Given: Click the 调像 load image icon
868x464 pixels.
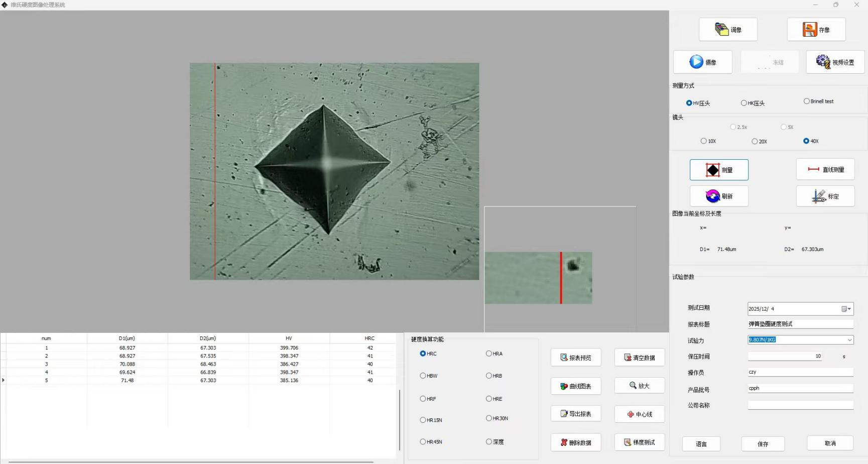Looking at the screenshot, I should (722, 30).
